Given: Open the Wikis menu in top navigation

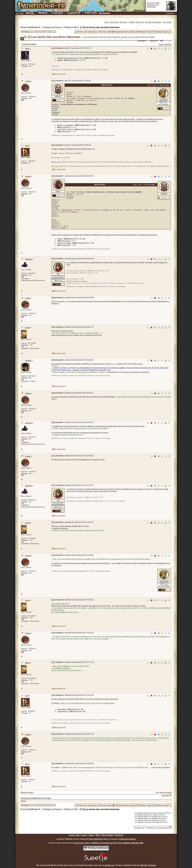Looking at the screenshot, I should click(43, 13).
